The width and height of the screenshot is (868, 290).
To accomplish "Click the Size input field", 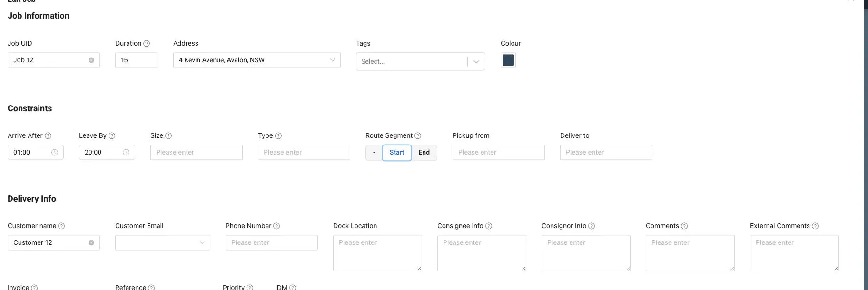I will click(x=197, y=152).
